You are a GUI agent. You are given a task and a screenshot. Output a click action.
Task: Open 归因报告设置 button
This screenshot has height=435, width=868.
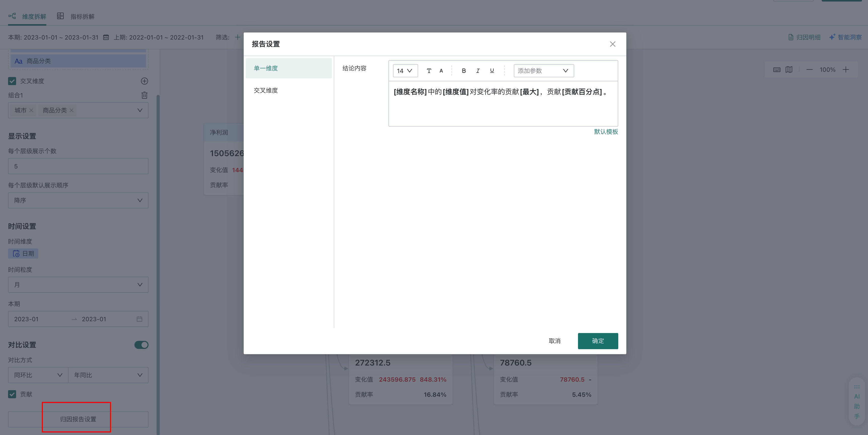(78, 419)
